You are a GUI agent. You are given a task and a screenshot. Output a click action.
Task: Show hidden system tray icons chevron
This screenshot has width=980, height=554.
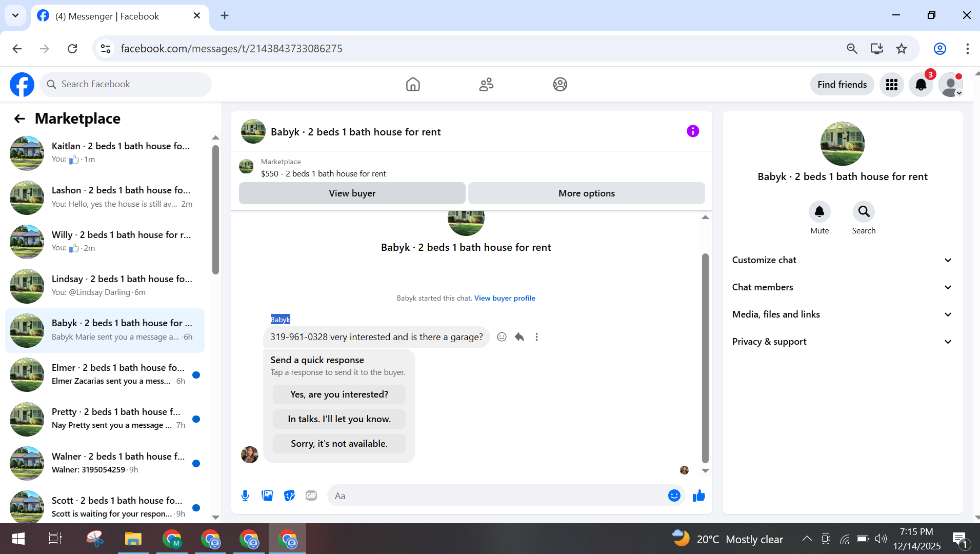coord(807,539)
